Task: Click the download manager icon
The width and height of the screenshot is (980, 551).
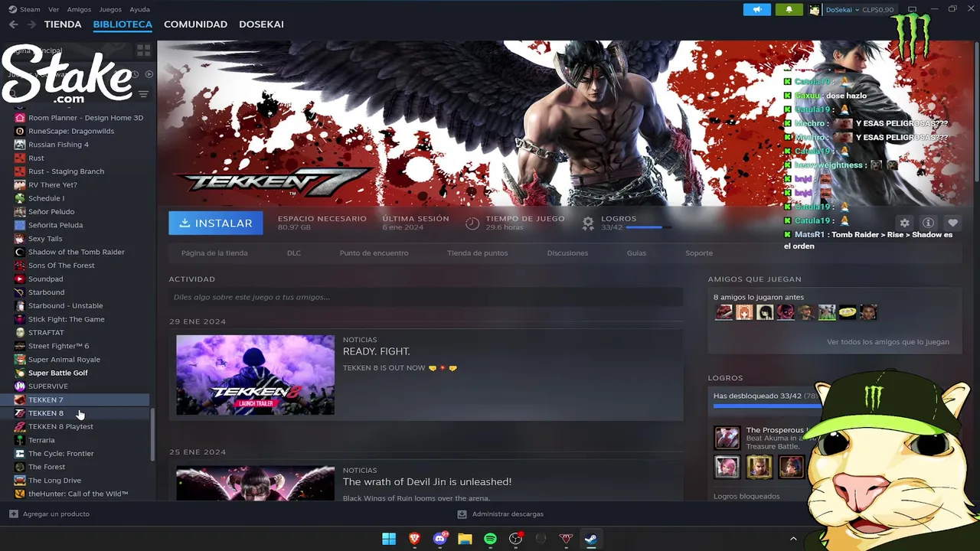Action: click(462, 514)
